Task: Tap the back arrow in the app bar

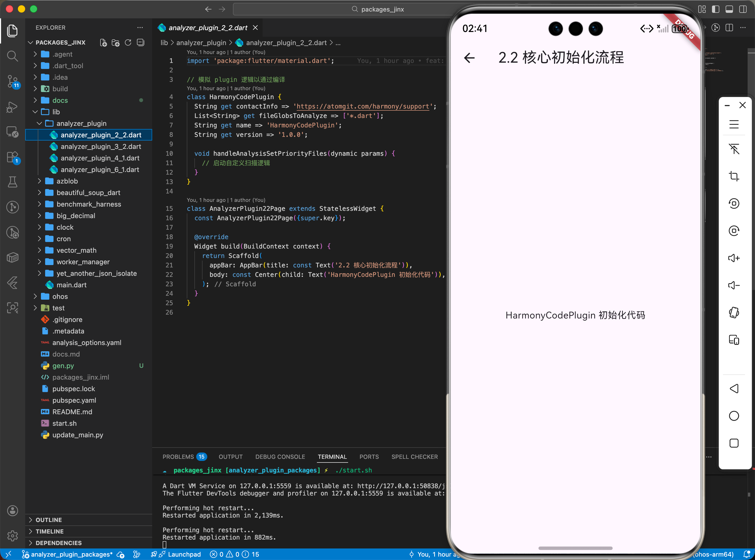Action: pos(469,58)
